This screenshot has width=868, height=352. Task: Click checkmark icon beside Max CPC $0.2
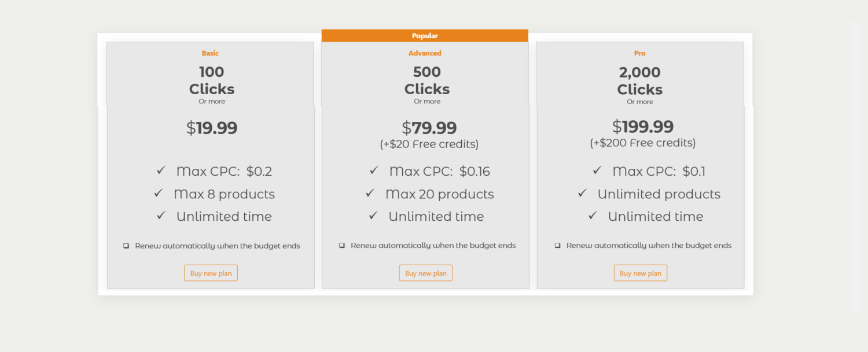[x=161, y=171]
